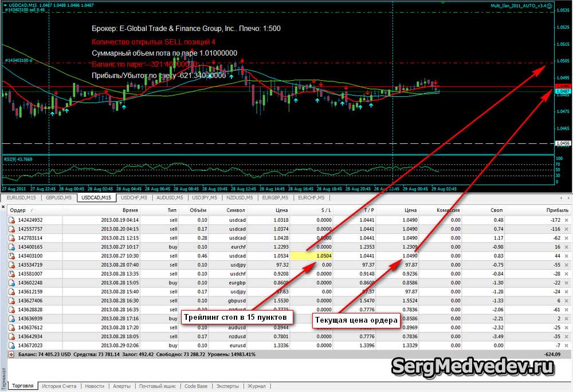Sort orders by the Время column header
Image resolution: width=573 pixels, height=392 pixels.
point(129,210)
